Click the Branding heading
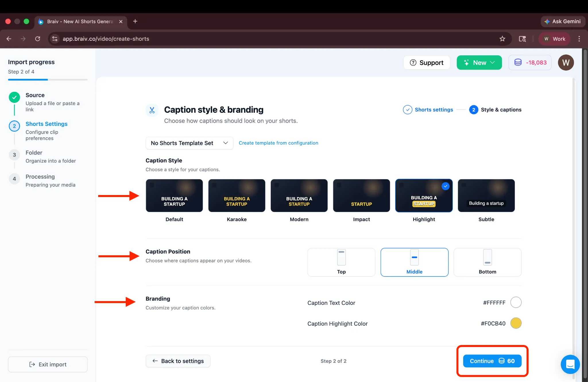 pyautogui.click(x=158, y=299)
